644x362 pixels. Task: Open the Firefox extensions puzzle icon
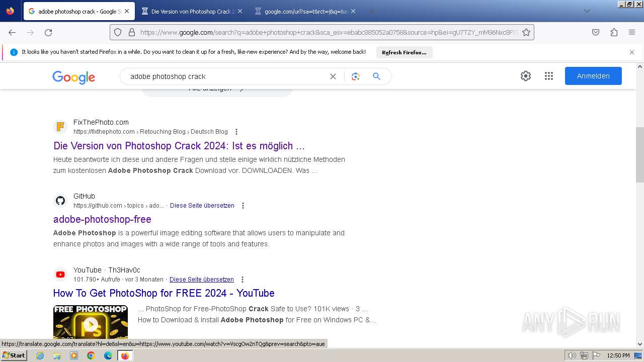point(614,32)
